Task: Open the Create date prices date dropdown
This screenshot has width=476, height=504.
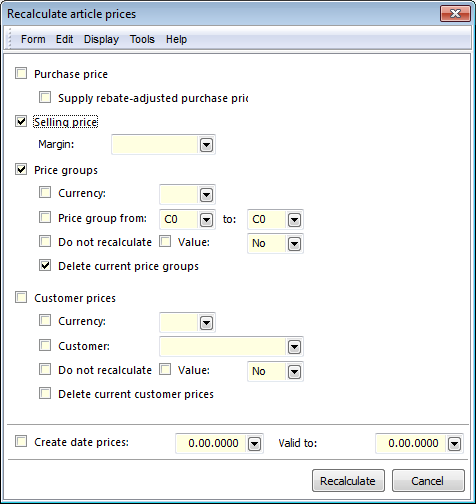Action: click(254, 444)
